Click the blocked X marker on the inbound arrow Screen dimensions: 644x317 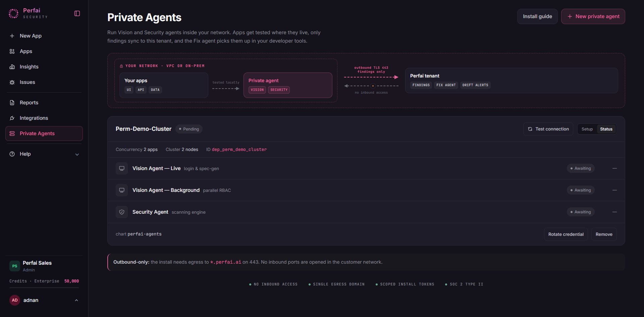[x=373, y=86]
